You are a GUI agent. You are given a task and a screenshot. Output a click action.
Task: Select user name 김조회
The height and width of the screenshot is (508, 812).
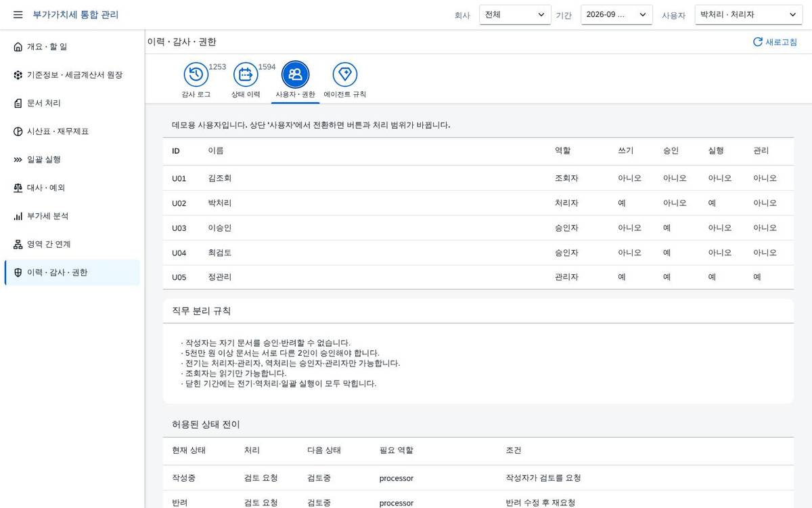click(220, 178)
